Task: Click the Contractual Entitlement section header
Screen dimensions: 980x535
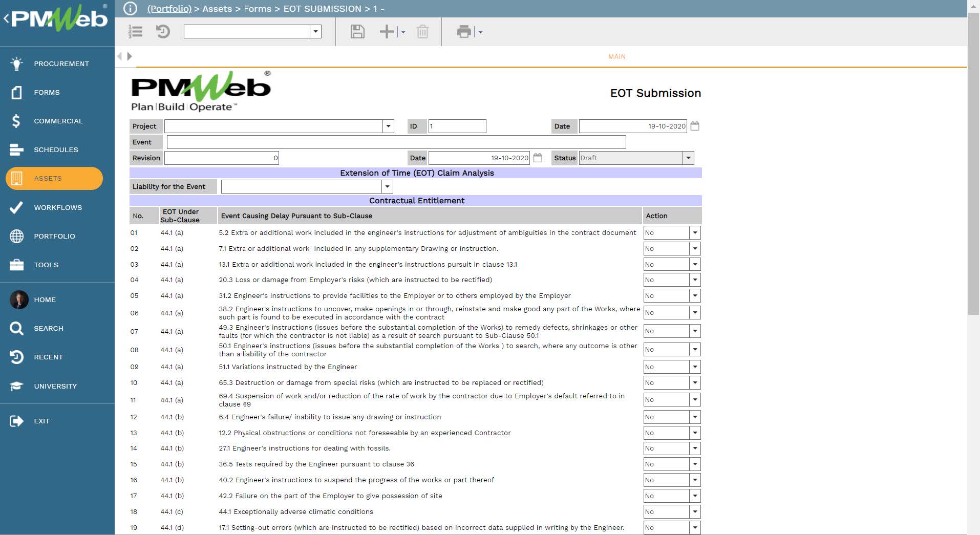Action: tap(416, 201)
